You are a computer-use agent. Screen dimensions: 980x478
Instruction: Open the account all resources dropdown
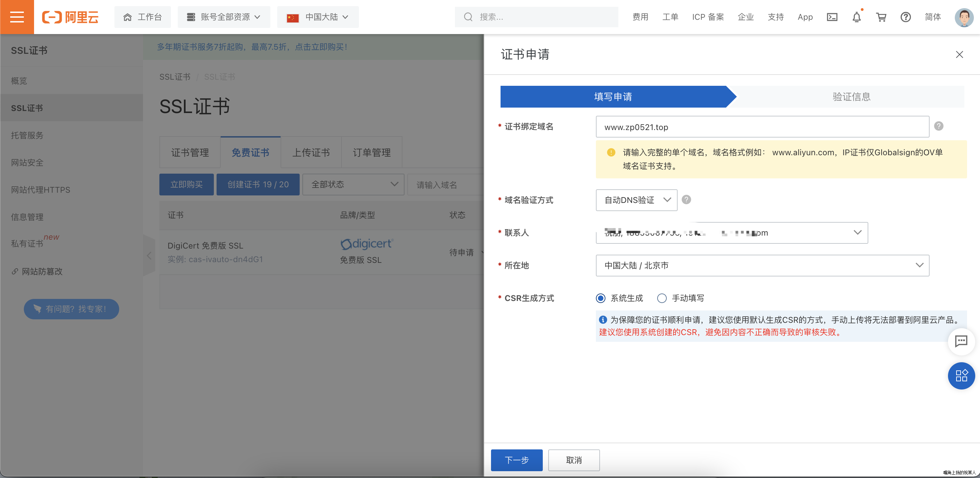pos(224,17)
